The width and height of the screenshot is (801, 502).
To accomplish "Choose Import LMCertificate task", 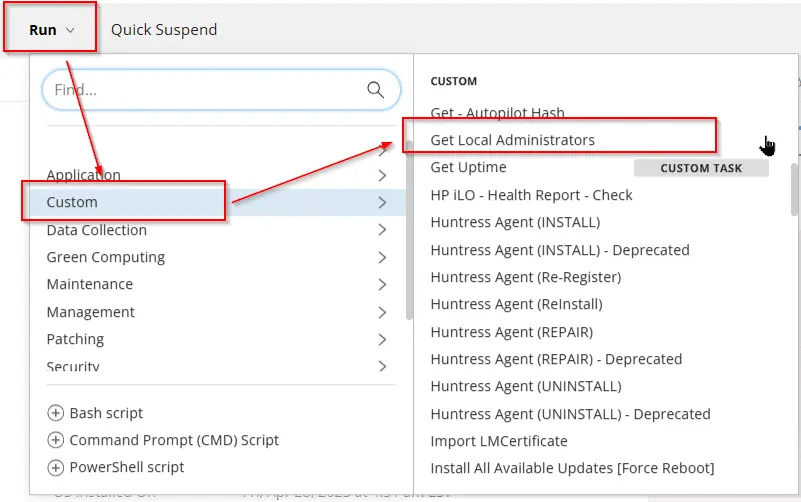I will click(x=498, y=441).
